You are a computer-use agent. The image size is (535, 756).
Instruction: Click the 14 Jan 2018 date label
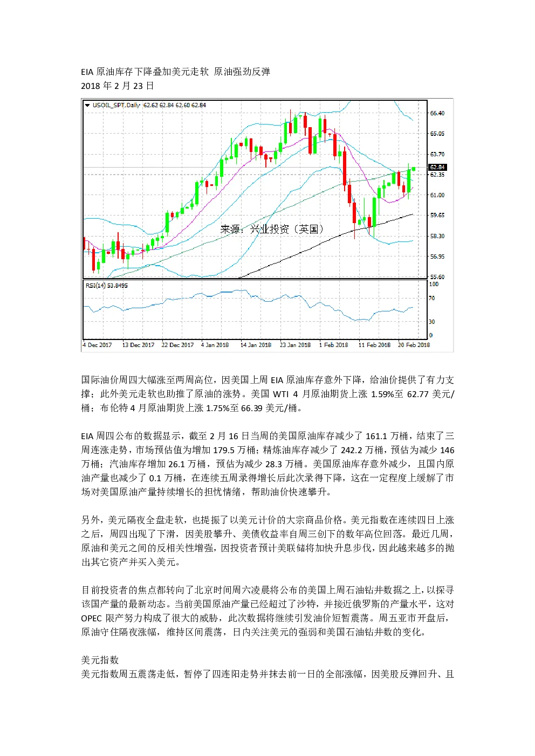click(x=256, y=345)
